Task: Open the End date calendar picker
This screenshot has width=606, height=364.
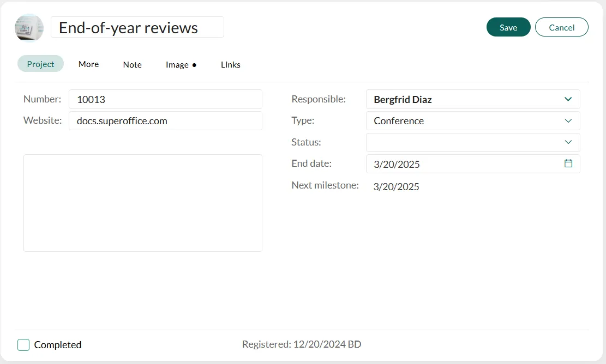Action: (x=568, y=163)
